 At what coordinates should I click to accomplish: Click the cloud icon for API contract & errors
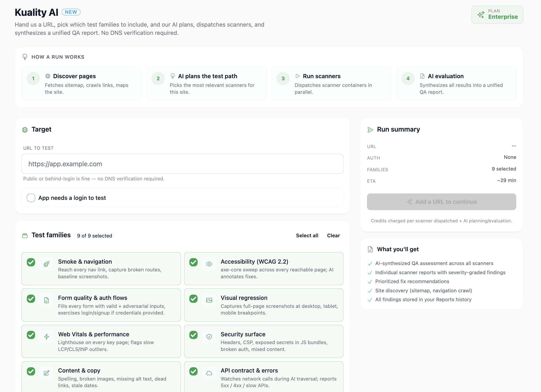point(209,373)
